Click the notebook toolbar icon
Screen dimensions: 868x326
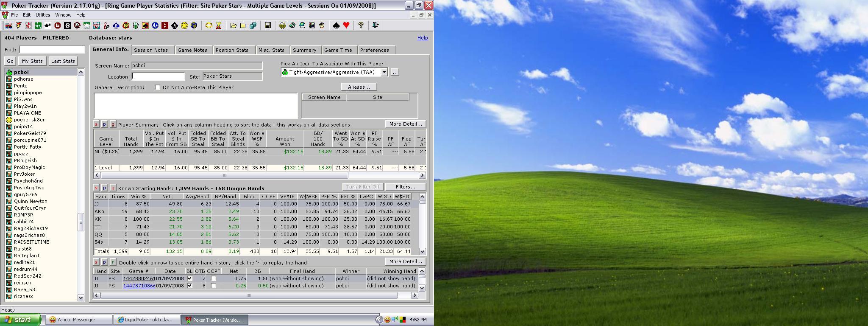pyautogui.click(x=302, y=25)
